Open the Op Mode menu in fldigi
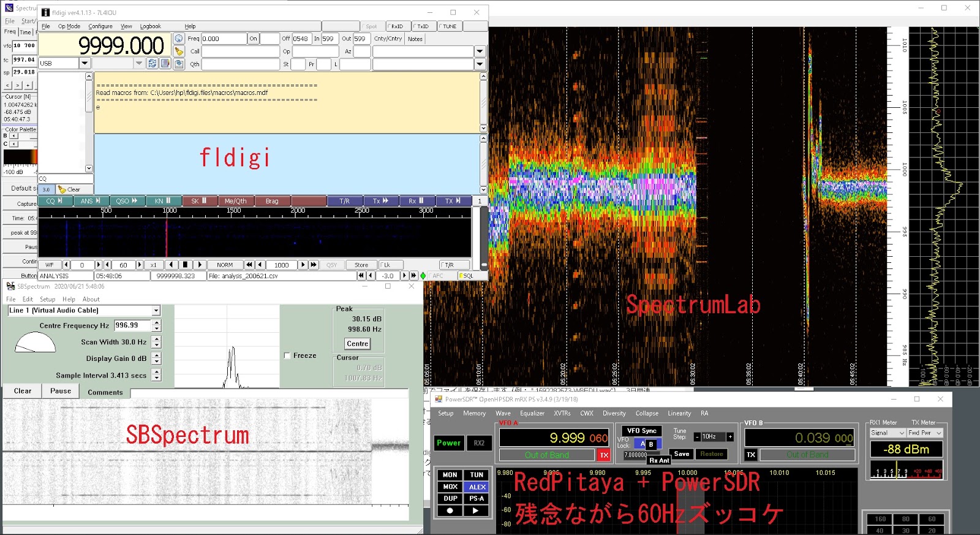Image resolution: width=980 pixels, height=535 pixels. pos(69,26)
